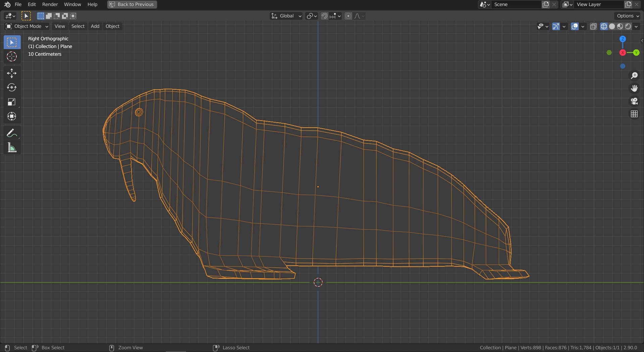
Task: Open the Edit menu
Action: coord(32,4)
